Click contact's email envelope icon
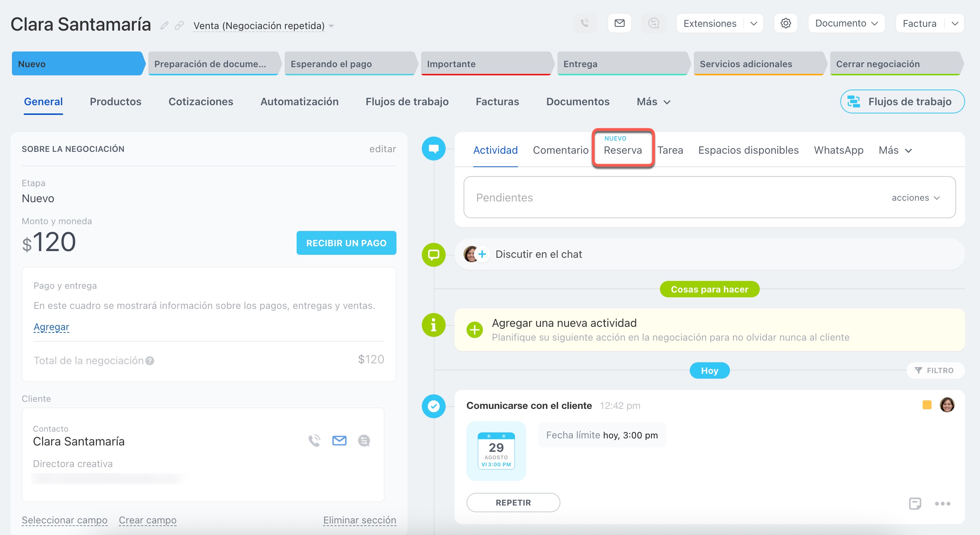Screen dimensions: 980x535 pyautogui.click(x=339, y=441)
